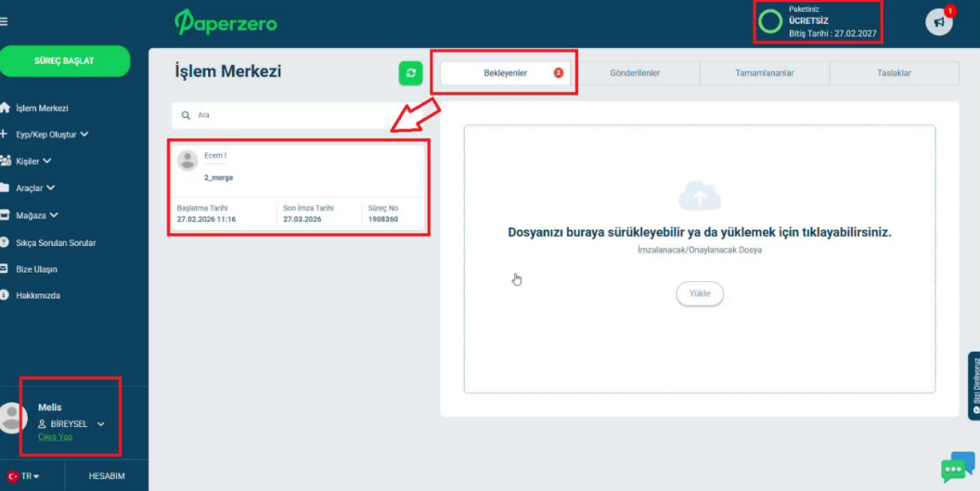Open the hamburger menu icon
Screen dimensions: 980x491
click(x=3, y=22)
